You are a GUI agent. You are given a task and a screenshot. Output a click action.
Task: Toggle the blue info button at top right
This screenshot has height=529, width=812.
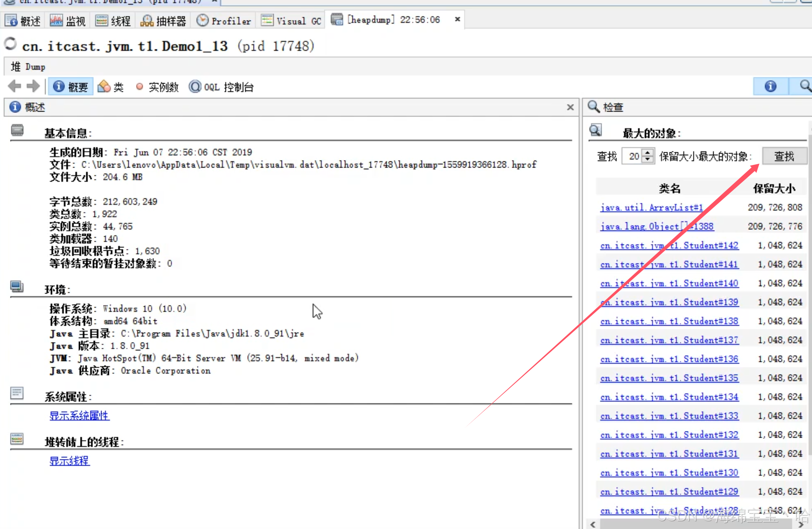coord(770,86)
